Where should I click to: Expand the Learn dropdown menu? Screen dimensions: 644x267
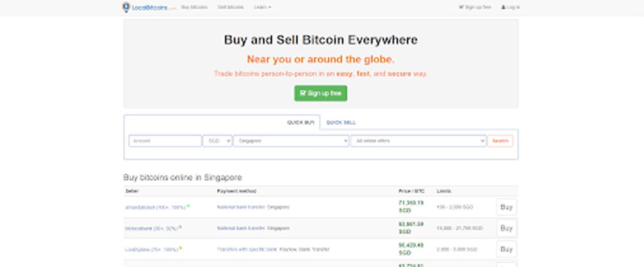click(262, 7)
